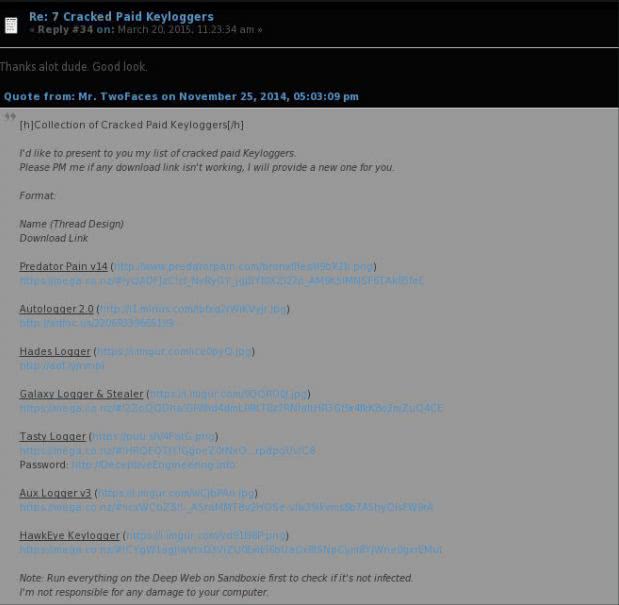The width and height of the screenshot is (619, 605).
Task: Click the post document icon beside the title
Action: click(x=11, y=25)
